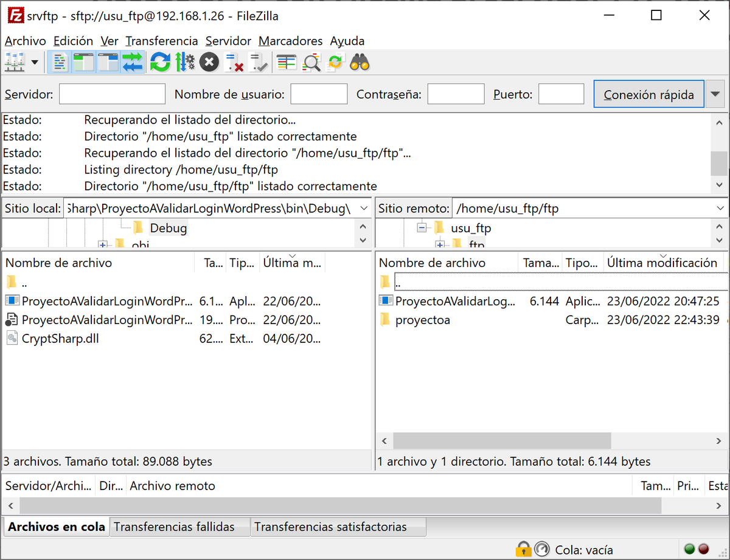The width and height of the screenshot is (730, 560).
Task: Select local ProyectoAValidarLoginWordPr application file
Action: tap(186, 300)
